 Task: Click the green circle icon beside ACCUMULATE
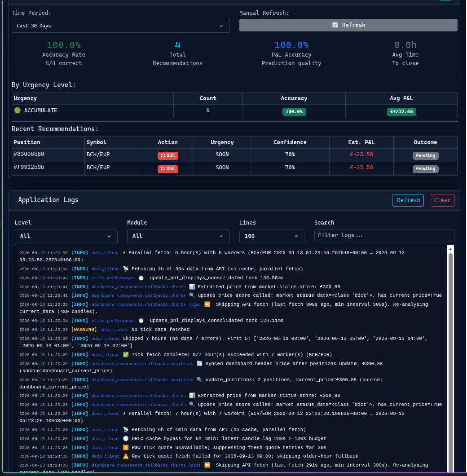click(18, 110)
